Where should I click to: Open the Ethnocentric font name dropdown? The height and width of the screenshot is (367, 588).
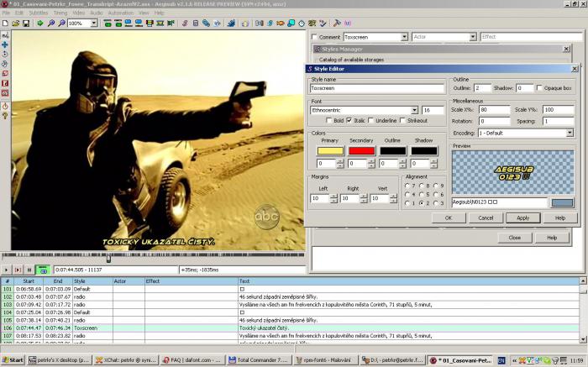[x=414, y=110]
